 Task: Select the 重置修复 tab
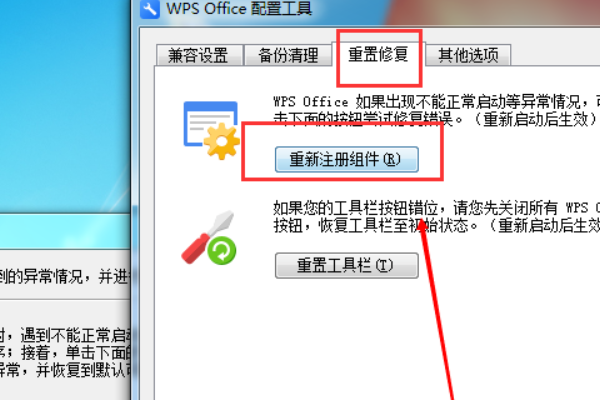378,54
